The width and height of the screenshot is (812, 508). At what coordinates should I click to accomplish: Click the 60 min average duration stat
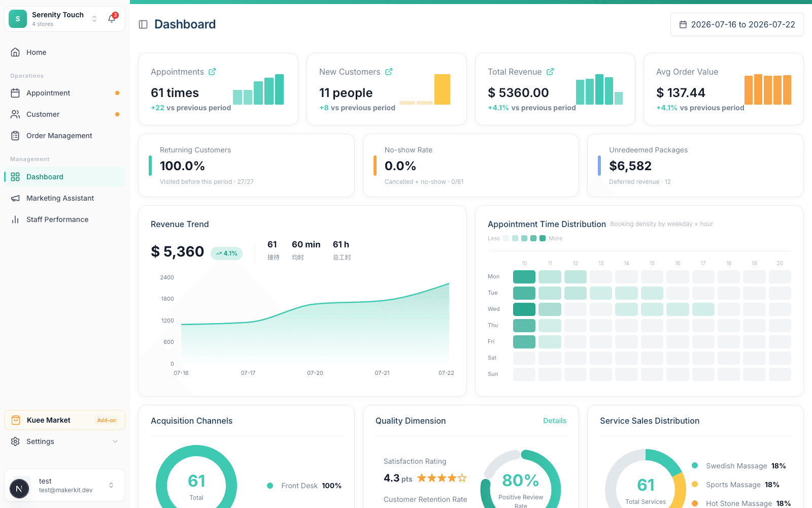click(306, 250)
